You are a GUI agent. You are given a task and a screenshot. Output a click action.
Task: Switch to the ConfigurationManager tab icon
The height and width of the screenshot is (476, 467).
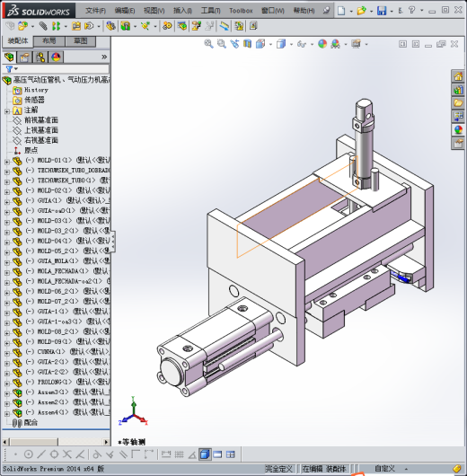[40, 57]
